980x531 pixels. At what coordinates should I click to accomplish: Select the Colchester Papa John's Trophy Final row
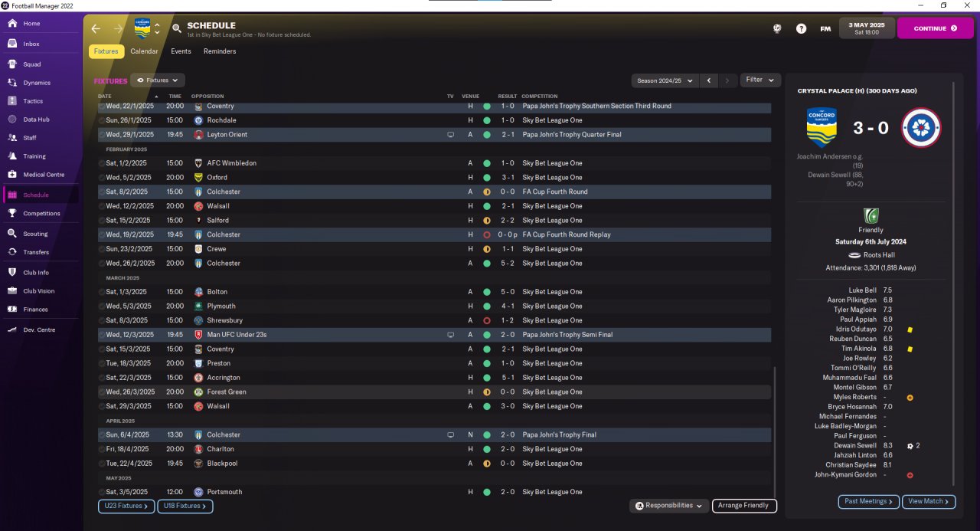tap(434, 434)
